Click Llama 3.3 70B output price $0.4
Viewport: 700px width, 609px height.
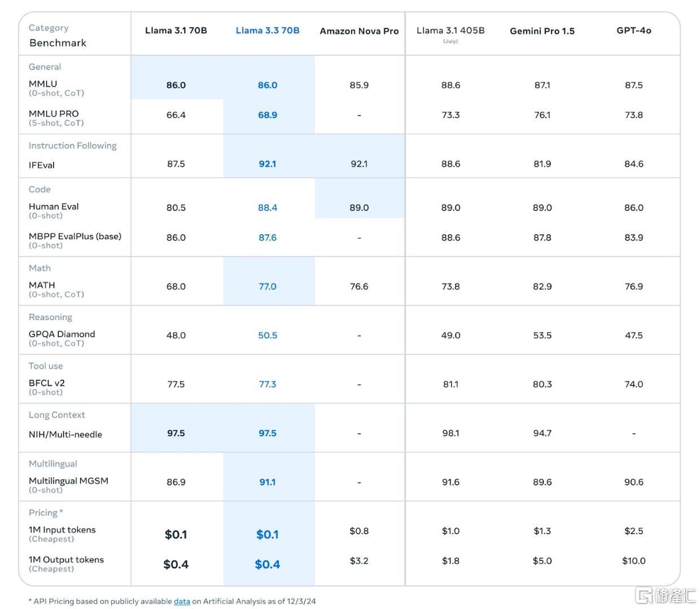pyautogui.click(x=268, y=564)
